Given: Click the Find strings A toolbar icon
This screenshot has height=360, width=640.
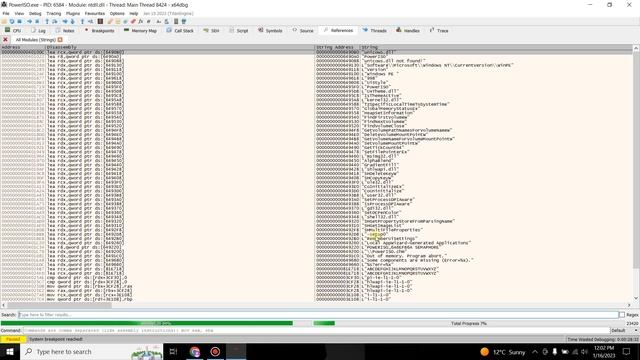Looking at the screenshot, I should click(x=159, y=21).
